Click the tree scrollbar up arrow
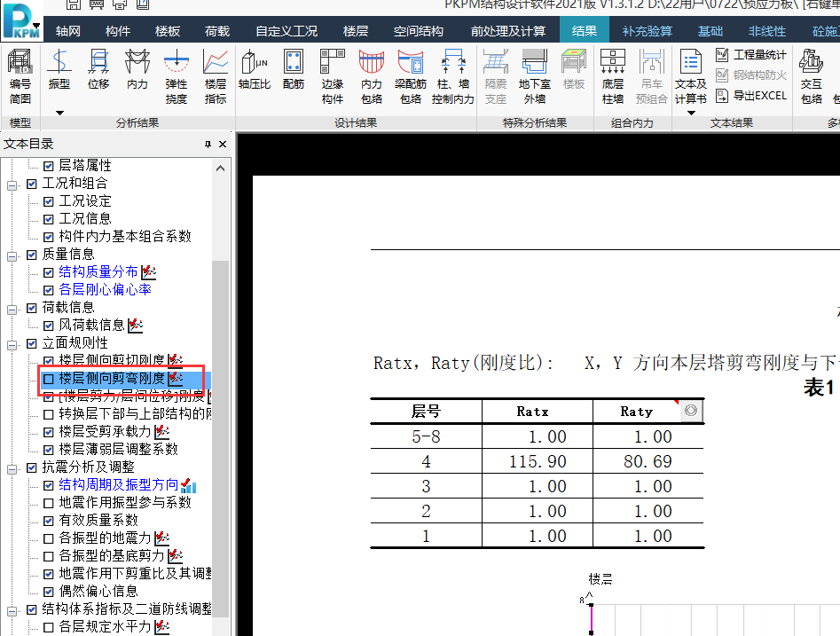The width and height of the screenshot is (840, 636). point(220,169)
